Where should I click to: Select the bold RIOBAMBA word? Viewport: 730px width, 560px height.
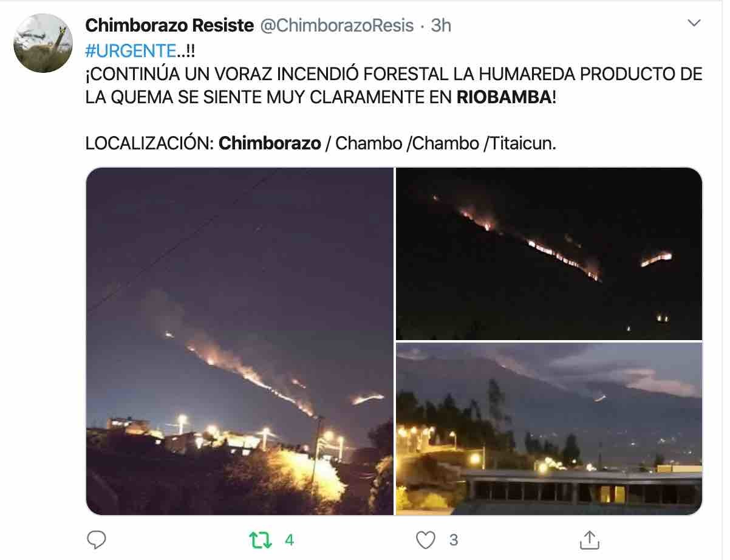click(x=503, y=98)
